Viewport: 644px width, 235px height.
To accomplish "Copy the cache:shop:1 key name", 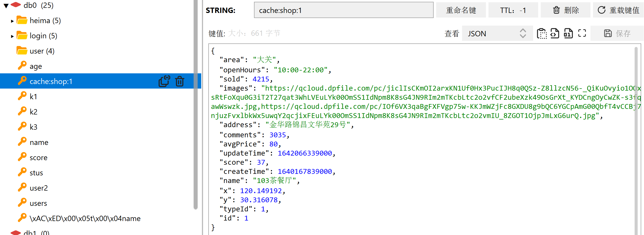I will [164, 81].
